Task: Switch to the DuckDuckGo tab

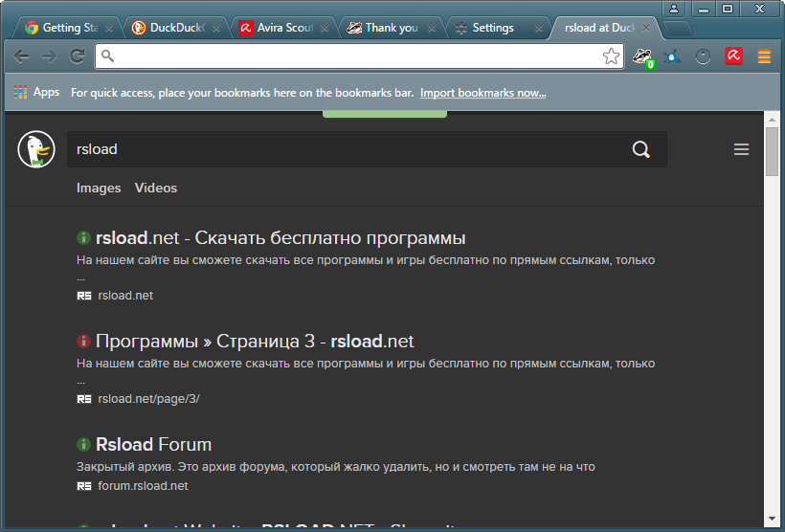Action: [177, 28]
